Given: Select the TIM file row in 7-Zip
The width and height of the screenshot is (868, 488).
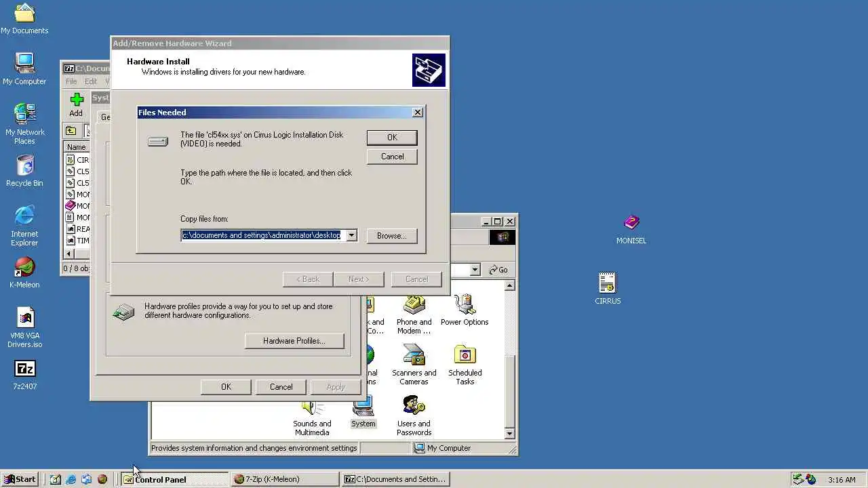Looking at the screenshot, I should point(77,241).
